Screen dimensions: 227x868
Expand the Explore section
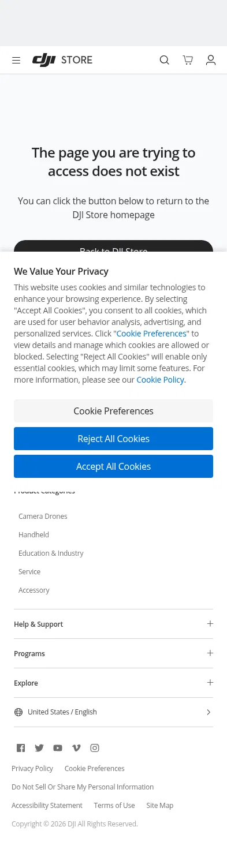click(x=113, y=683)
